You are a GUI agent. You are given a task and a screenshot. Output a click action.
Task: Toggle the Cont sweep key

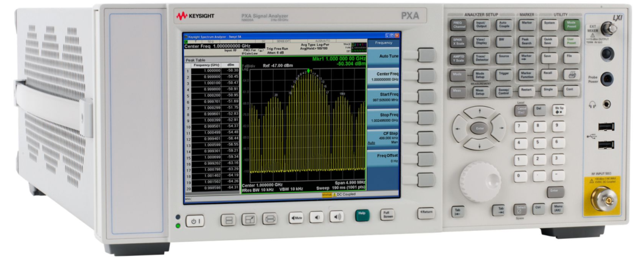click(571, 91)
